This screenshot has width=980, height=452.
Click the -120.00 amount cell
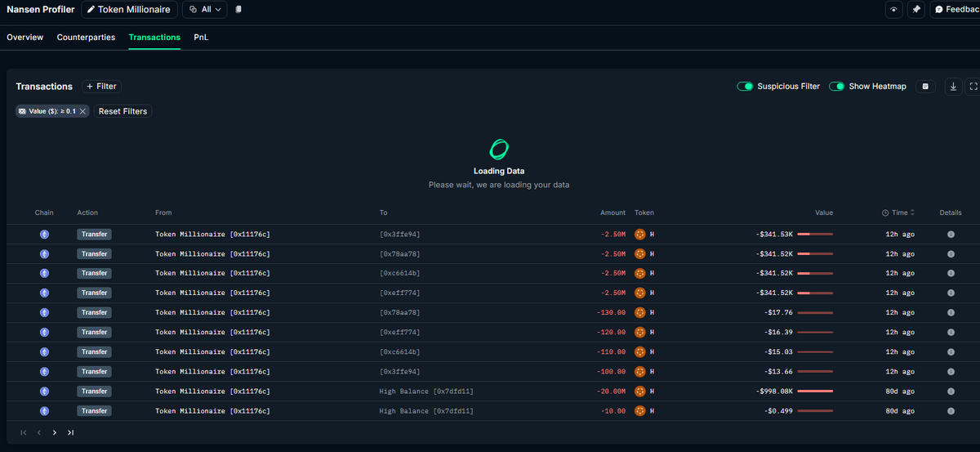(x=610, y=333)
